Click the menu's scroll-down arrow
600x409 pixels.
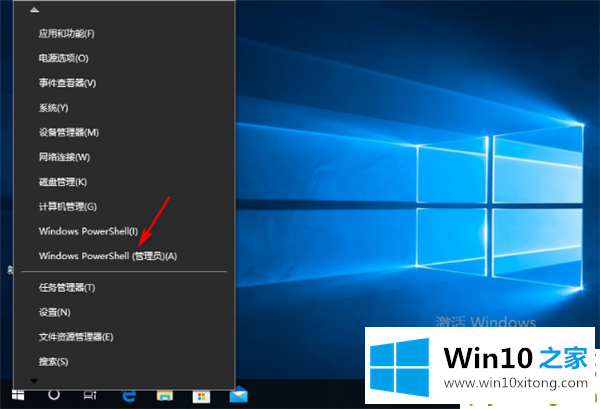pos(34,381)
